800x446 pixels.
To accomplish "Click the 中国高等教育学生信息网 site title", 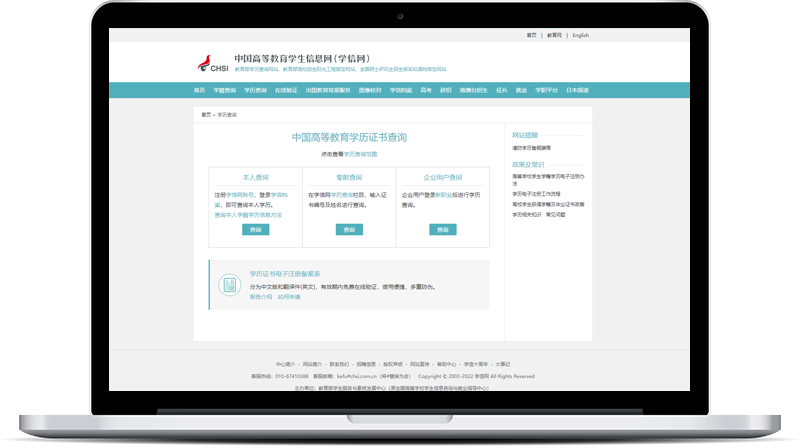I will 302,59.
